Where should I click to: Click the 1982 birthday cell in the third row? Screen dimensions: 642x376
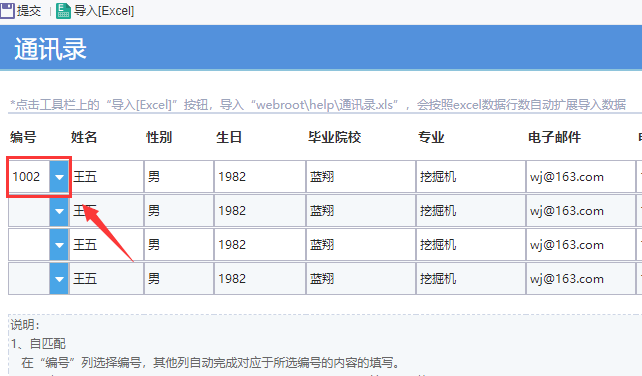260,245
